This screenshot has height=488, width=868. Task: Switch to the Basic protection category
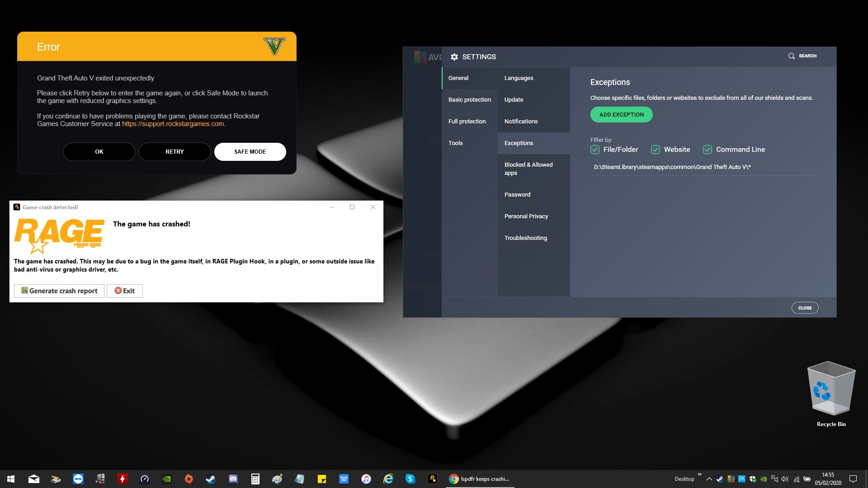click(469, 99)
